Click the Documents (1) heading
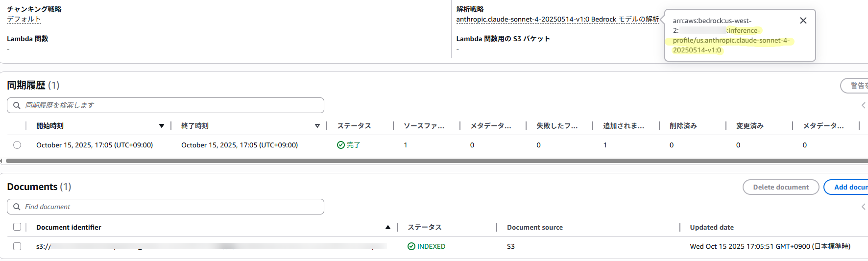Image resolution: width=868 pixels, height=261 pixels. pyautogui.click(x=39, y=187)
